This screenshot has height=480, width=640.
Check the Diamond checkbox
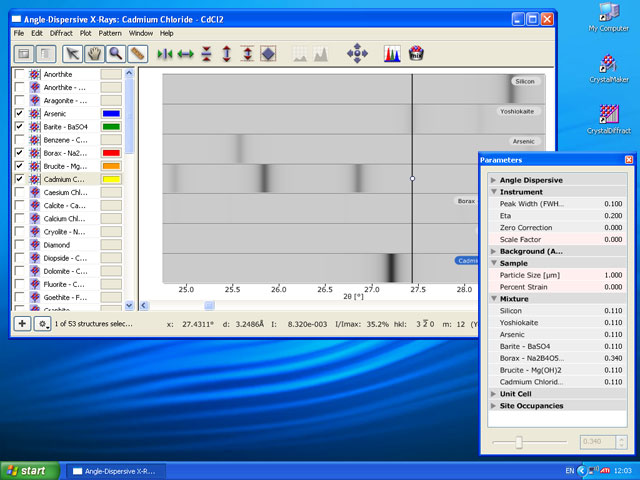coord(19,244)
